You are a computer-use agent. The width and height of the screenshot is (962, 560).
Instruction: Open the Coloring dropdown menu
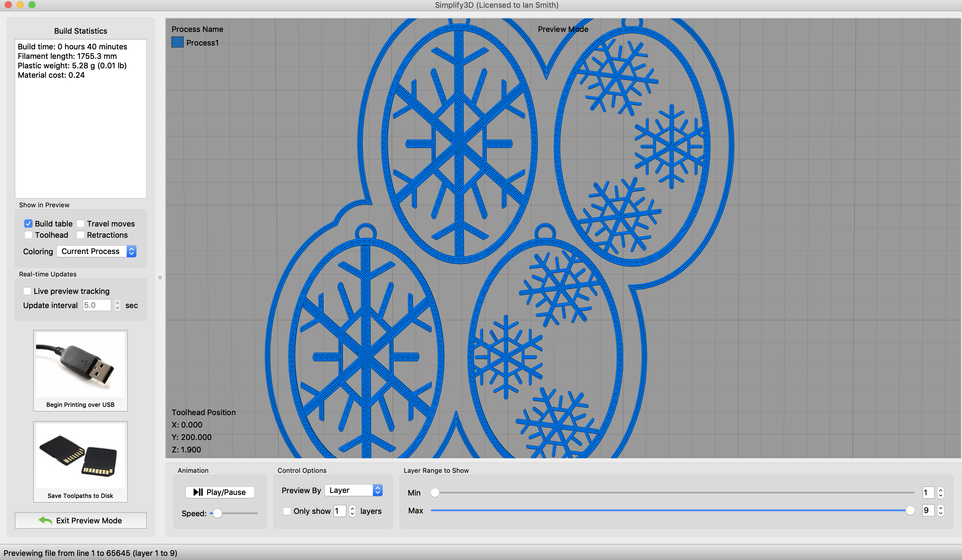pos(97,251)
